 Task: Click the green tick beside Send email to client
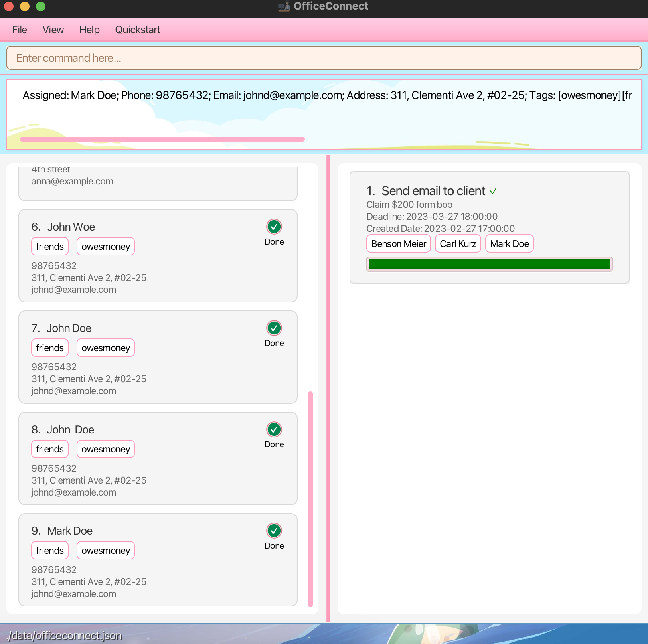point(494,191)
